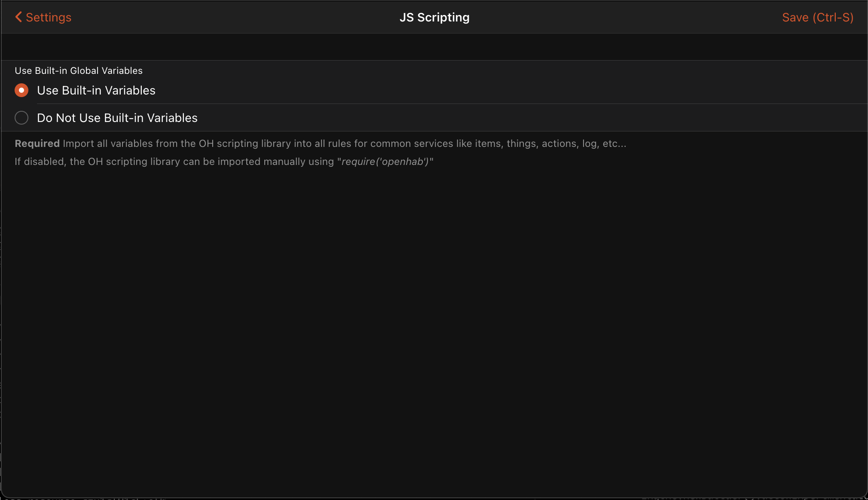Confirm Use Built-in Variables is selected by clicking it
Screen dimensions: 868x500
click(95, 90)
